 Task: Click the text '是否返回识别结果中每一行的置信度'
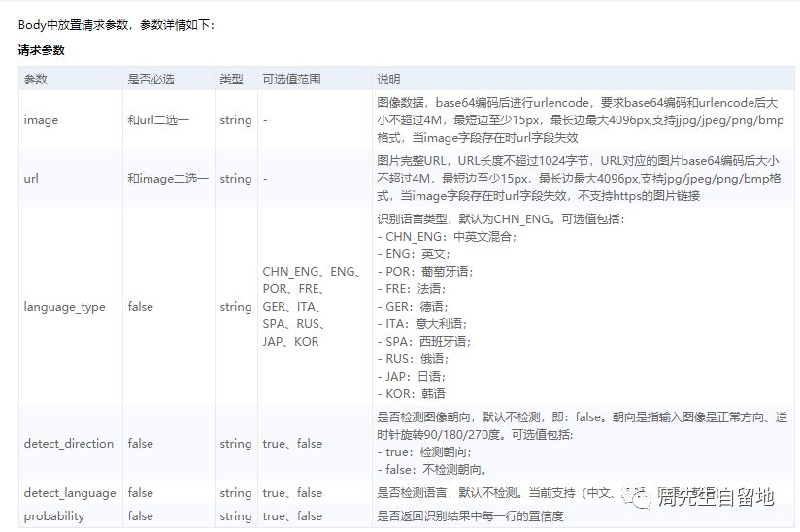click(470, 516)
